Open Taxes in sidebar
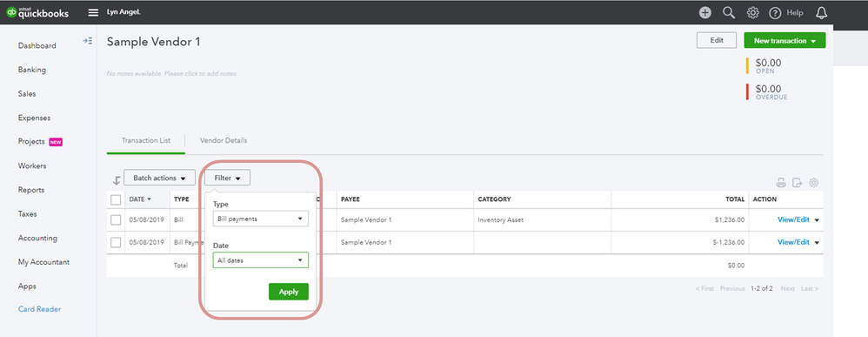This screenshot has height=337, width=868. click(28, 214)
